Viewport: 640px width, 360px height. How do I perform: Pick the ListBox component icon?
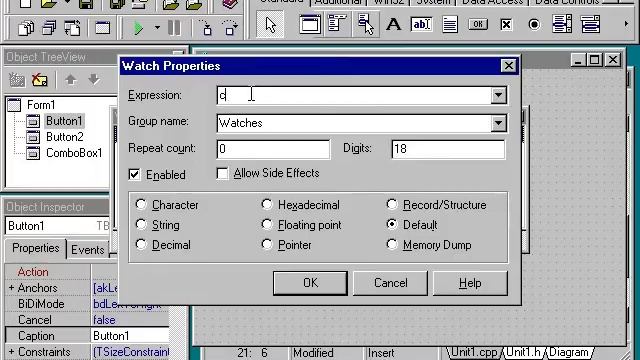click(x=562, y=24)
